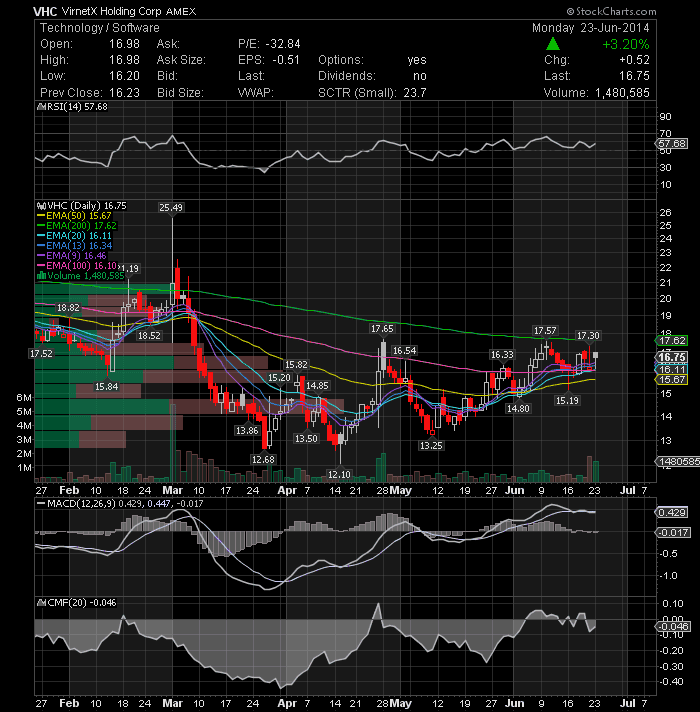This screenshot has height=712, width=700.
Task: Click the Options yes value
Action: pos(417,60)
